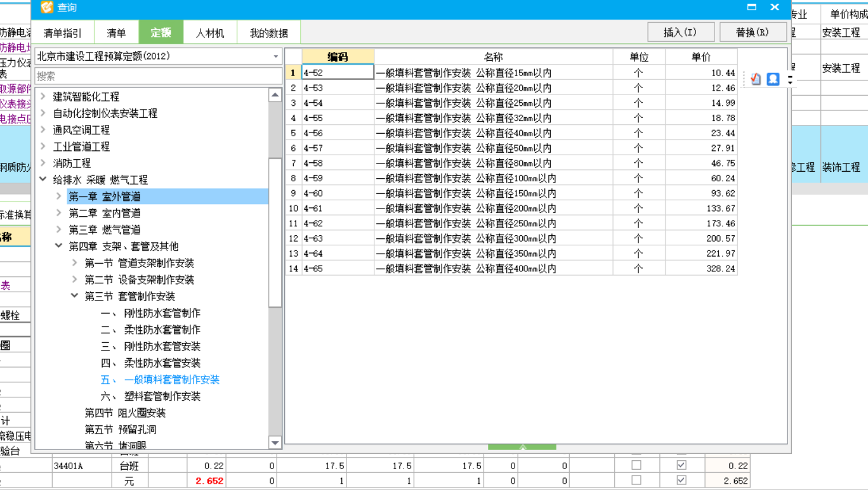Uncheck the ticked checkbox in the 元 row
868x490 pixels.
coord(681,480)
